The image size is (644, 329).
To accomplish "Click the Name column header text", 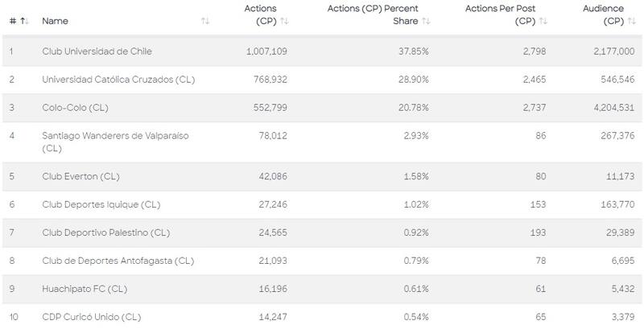I will [x=54, y=21].
